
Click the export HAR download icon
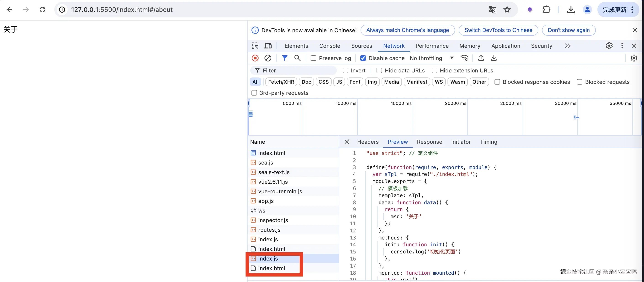click(x=494, y=58)
